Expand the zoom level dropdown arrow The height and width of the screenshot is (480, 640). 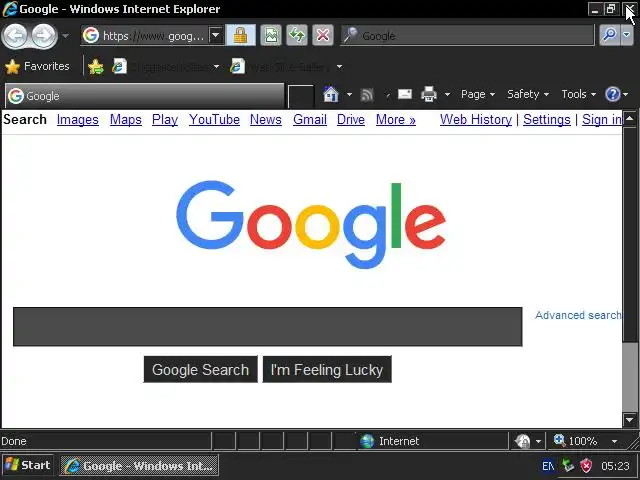click(x=614, y=441)
